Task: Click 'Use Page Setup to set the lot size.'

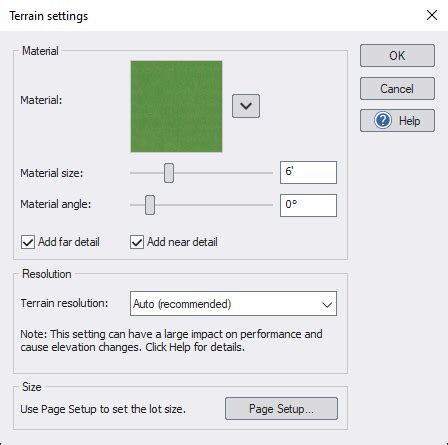Action: point(103,409)
